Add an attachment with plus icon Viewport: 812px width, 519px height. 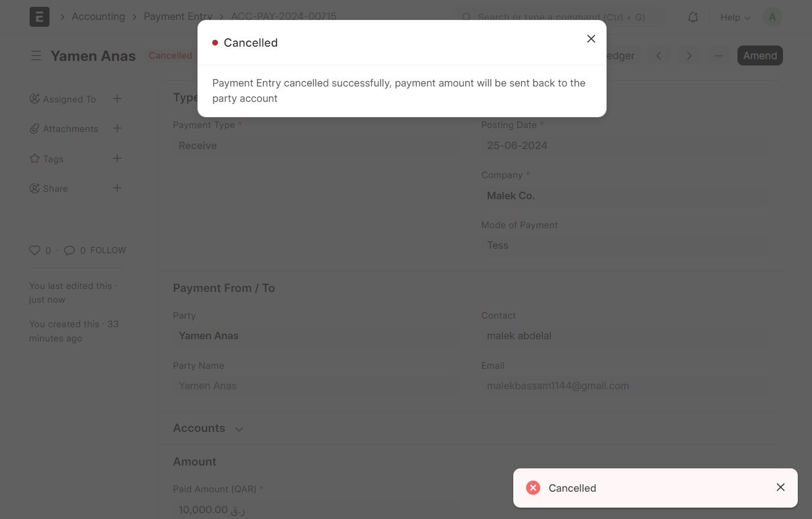click(x=117, y=129)
